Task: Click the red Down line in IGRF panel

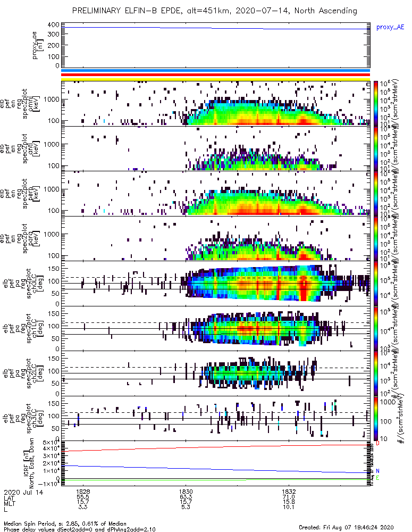Action: click(x=216, y=447)
